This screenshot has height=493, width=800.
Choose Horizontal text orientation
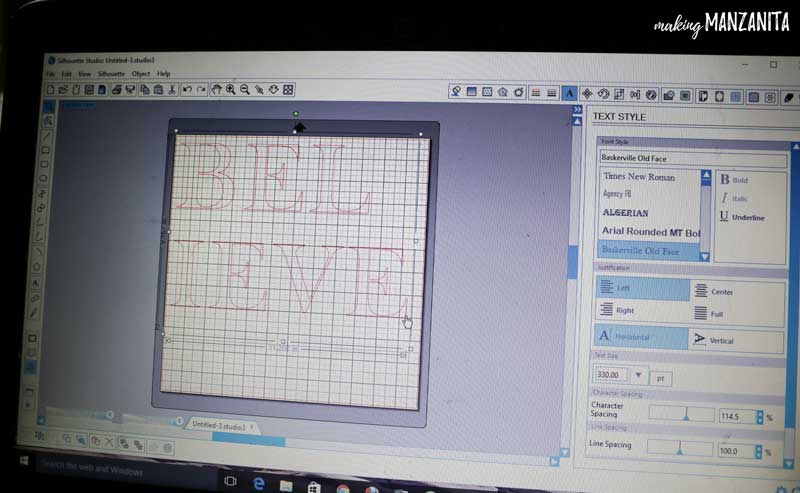point(641,337)
